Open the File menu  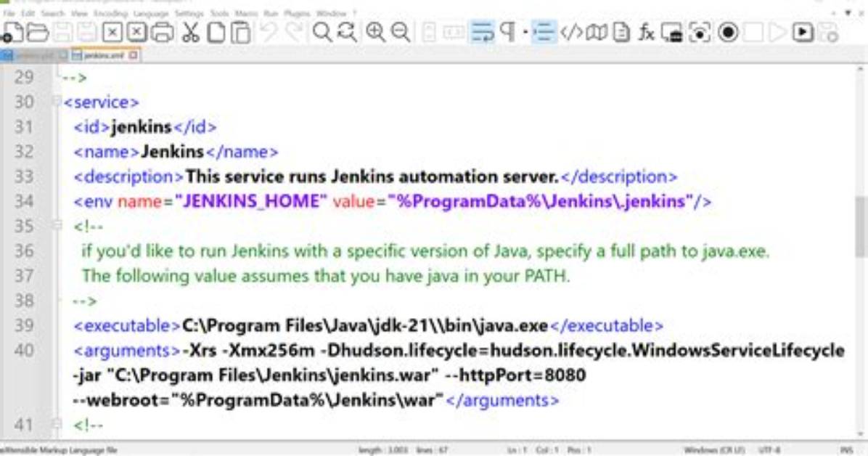[9, 13]
